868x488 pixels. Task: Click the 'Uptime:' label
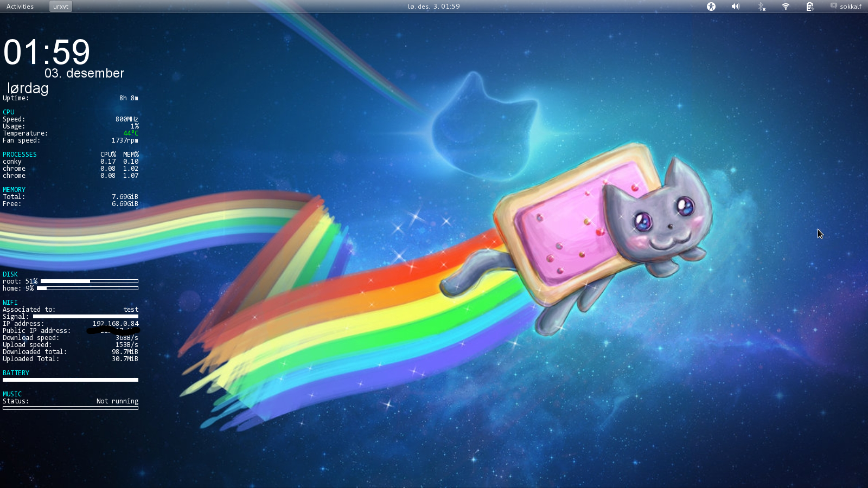pyautogui.click(x=16, y=98)
